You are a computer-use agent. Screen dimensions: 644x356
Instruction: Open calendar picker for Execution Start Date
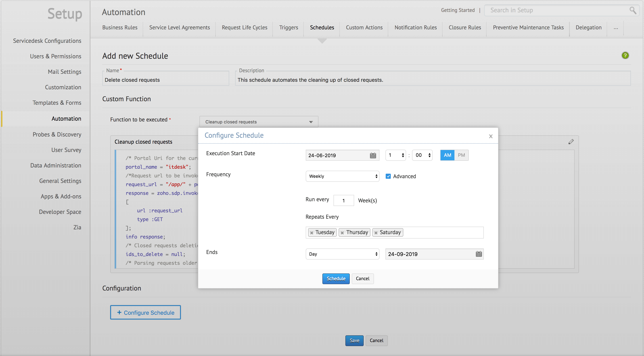pos(373,155)
